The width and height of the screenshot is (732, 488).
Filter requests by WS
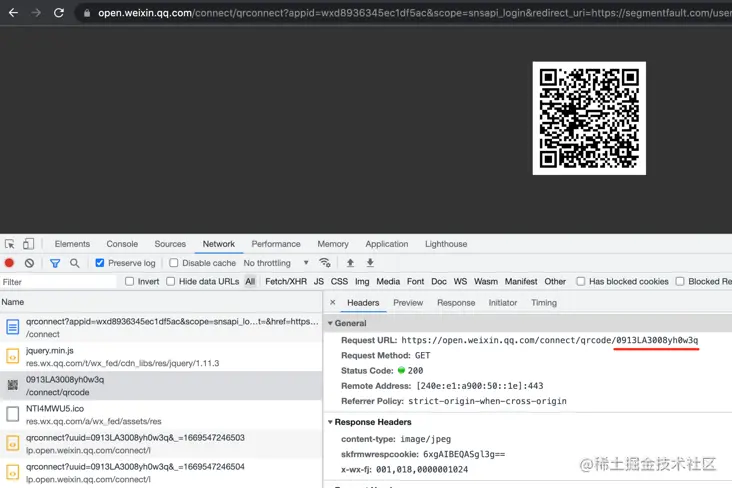pos(460,281)
